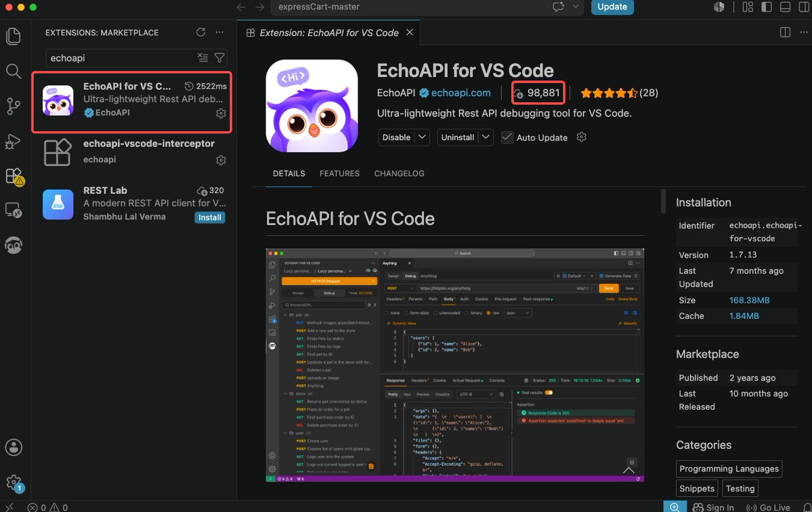Select REST Lab in extension list
The height and width of the screenshot is (512, 812).
point(132,203)
